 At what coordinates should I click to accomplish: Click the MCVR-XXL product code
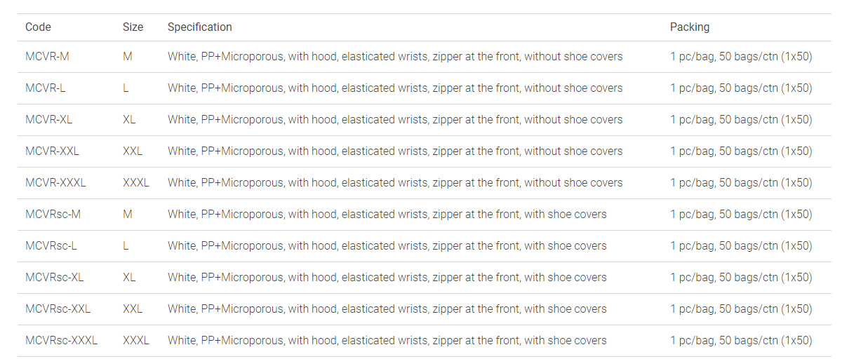coord(52,151)
